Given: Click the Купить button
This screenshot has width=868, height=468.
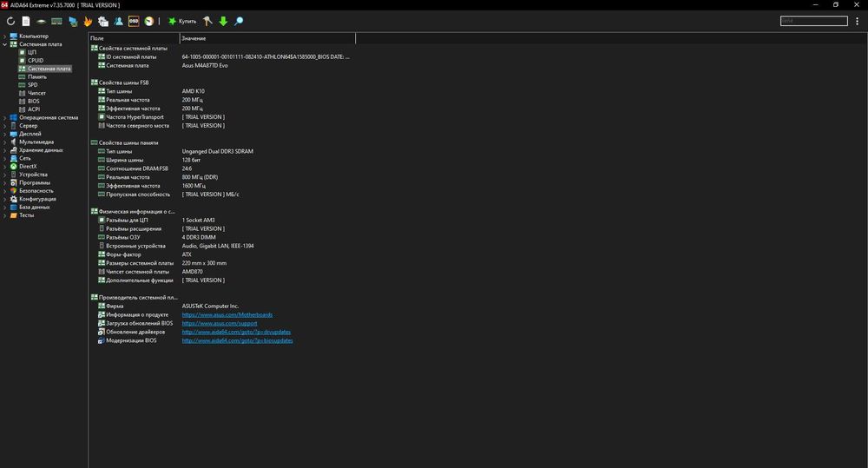Looking at the screenshot, I should click(187, 20).
